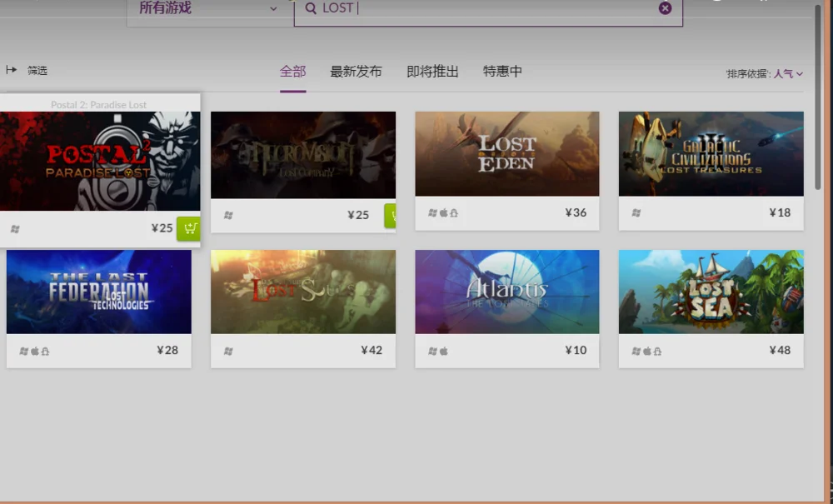Click the ¥42 price on Lost Souls

pos(372,350)
